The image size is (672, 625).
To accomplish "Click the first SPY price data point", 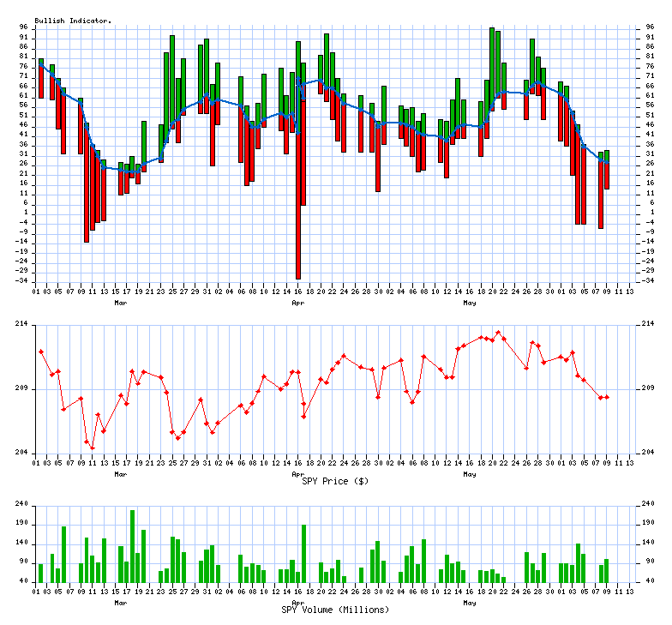I will click(x=41, y=352).
